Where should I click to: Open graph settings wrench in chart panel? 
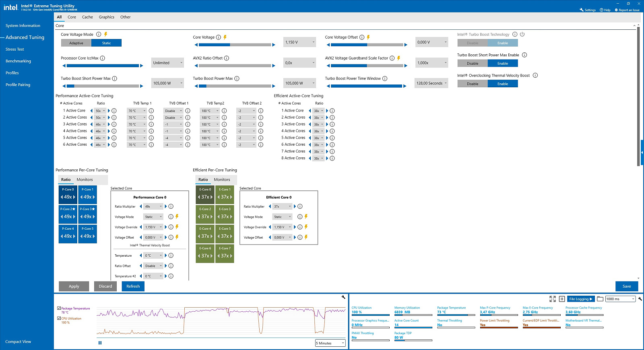pos(343,297)
